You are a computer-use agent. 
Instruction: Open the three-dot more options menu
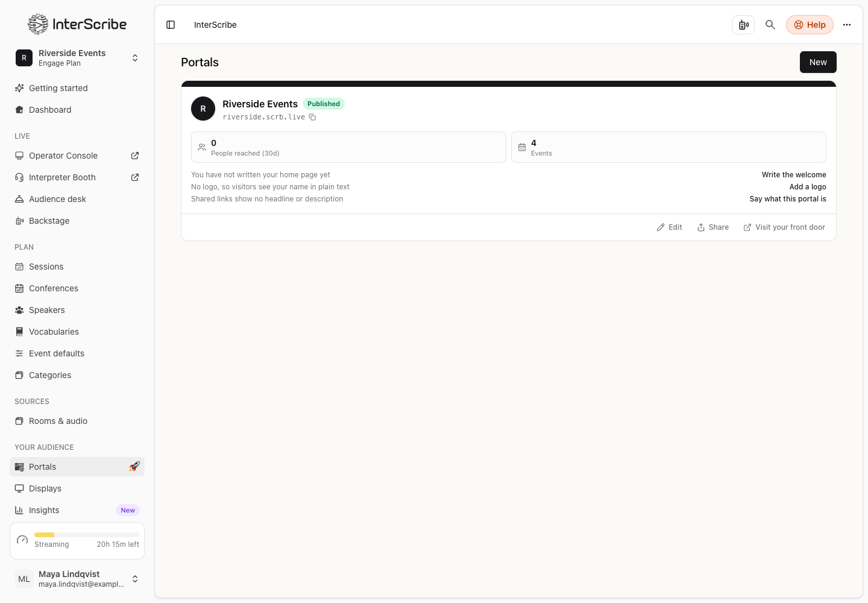tap(847, 25)
